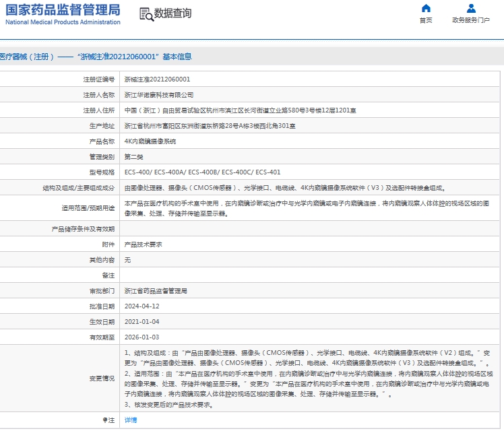Open the 详情 link at bottom
Image resolution: width=504 pixels, height=431 pixels.
pos(131,420)
